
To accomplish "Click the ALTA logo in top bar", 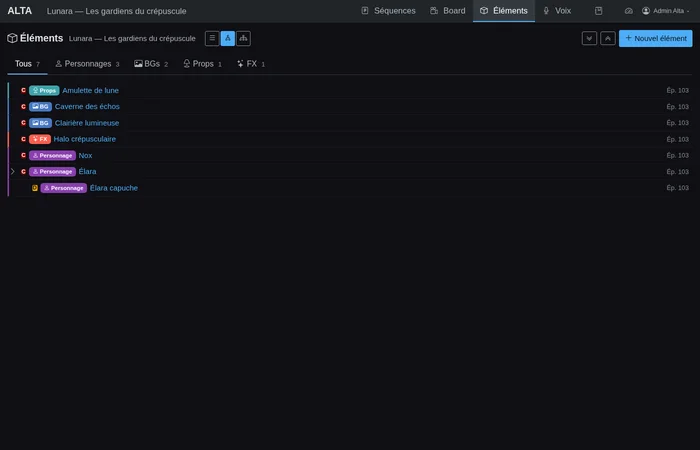I will coord(20,11).
